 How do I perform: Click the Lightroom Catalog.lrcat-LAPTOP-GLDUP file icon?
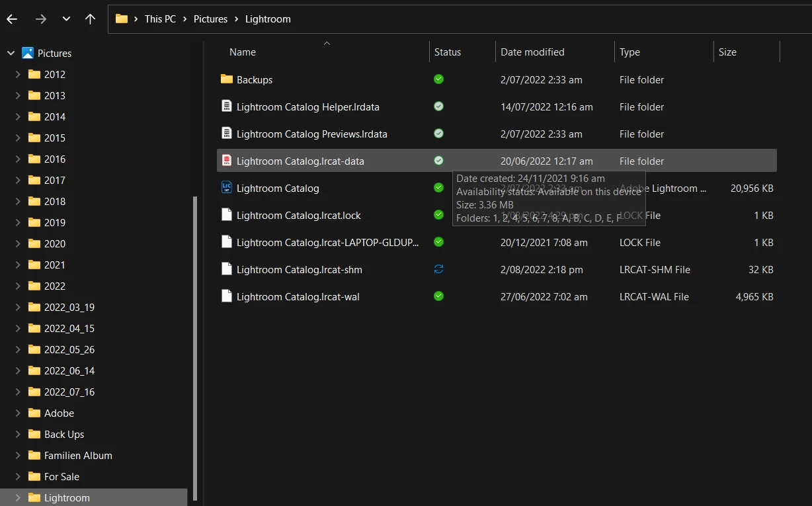click(x=227, y=242)
